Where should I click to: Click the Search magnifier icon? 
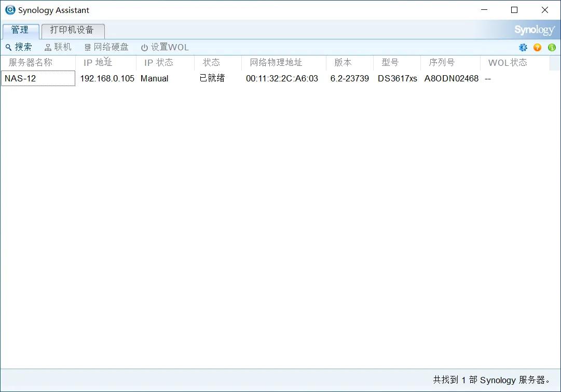click(x=9, y=47)
